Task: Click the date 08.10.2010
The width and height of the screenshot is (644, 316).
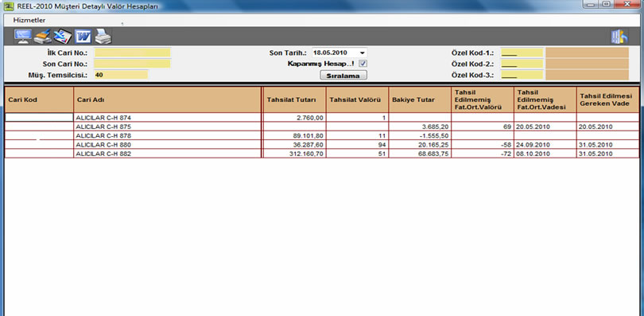Action: point(533,154)
